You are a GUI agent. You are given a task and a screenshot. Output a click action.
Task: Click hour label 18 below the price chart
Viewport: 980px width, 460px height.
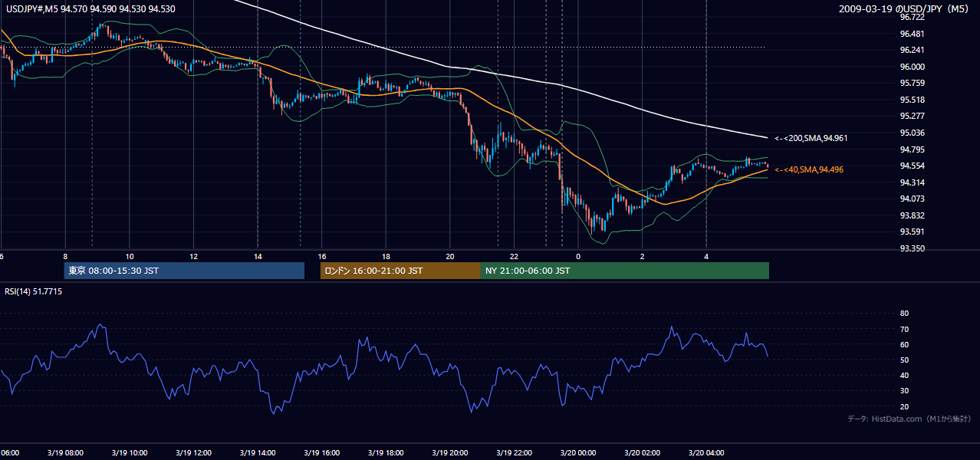pyautogui.click(x=386, y=257)
